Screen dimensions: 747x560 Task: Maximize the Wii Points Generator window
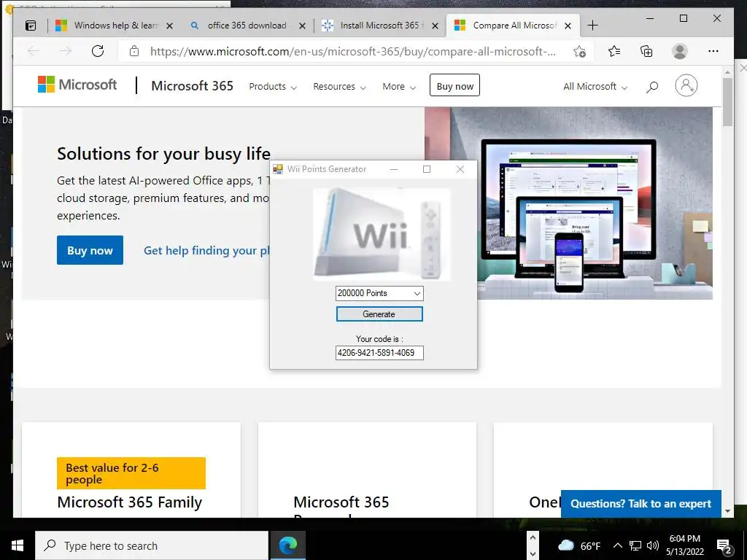pos(427,169)
